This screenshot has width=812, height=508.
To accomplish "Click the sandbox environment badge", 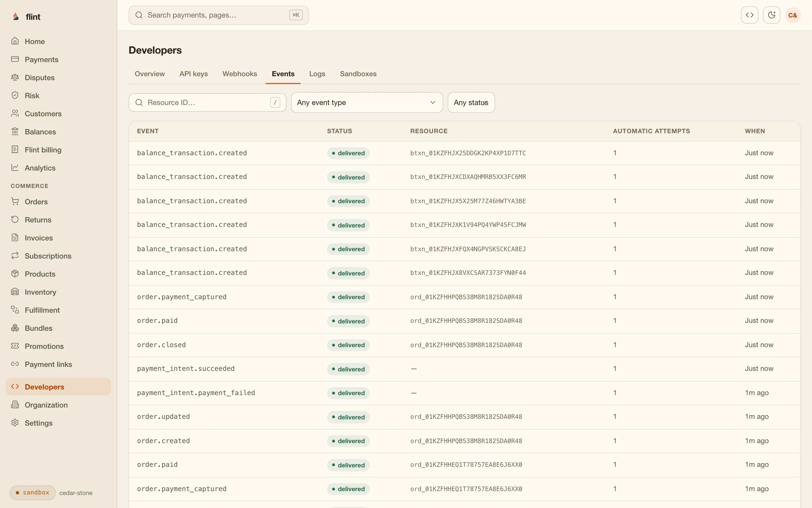I will click(x=32, y=492).
